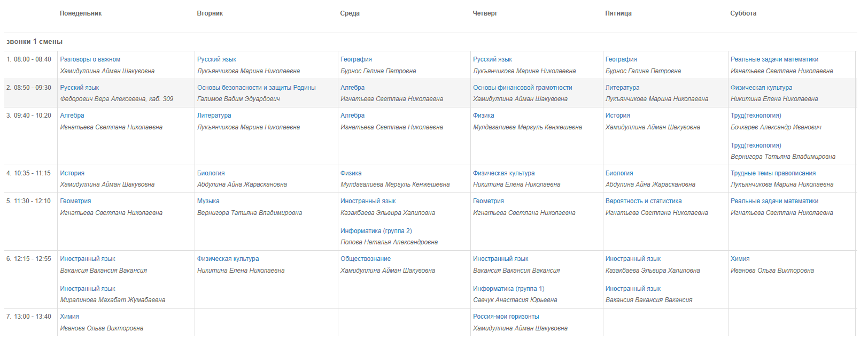
Task: Select Физическая культура on Tuesday
Action: click(228, 259)
